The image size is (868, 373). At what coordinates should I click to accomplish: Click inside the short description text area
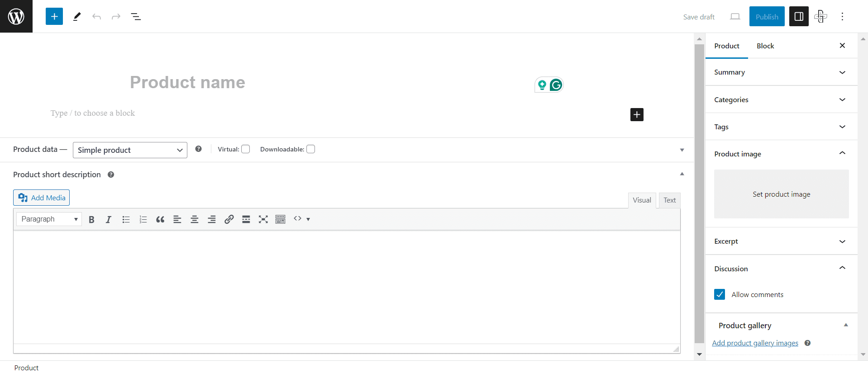347,287
